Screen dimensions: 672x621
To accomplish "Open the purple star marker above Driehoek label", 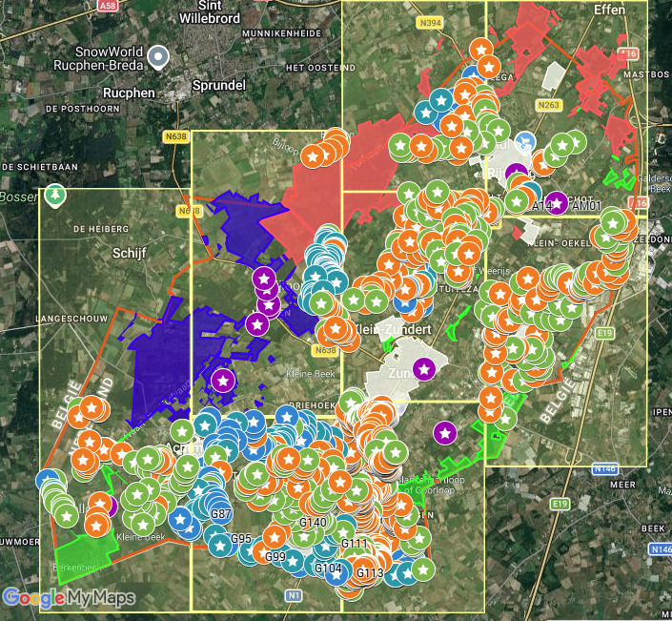I will click(x=223, y=381).
